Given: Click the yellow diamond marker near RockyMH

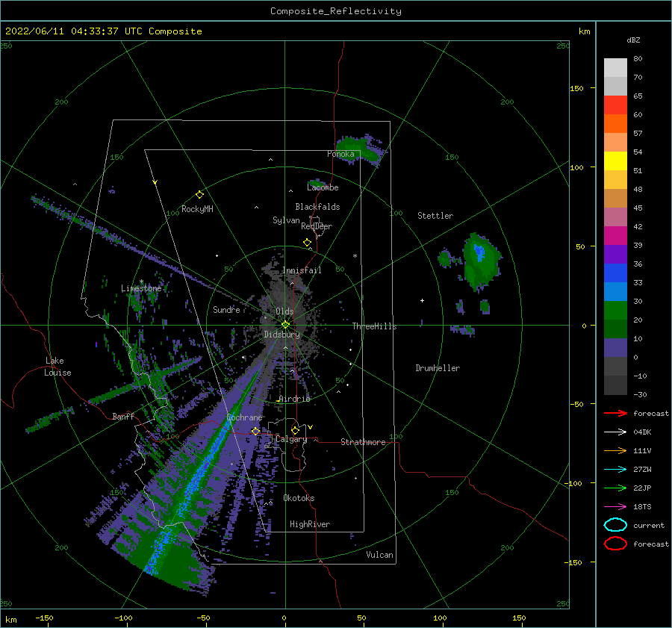Looking at the screenshot, I should tap(199, 195).
